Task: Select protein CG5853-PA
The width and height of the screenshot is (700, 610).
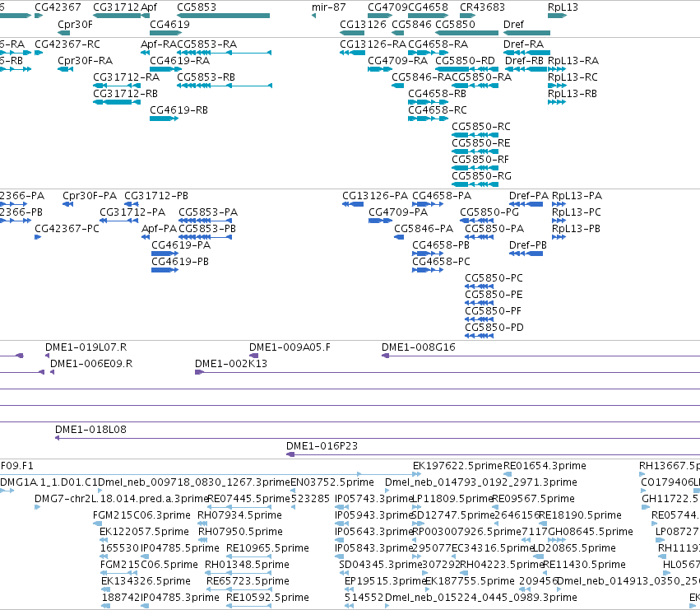Action: point(208,212)
